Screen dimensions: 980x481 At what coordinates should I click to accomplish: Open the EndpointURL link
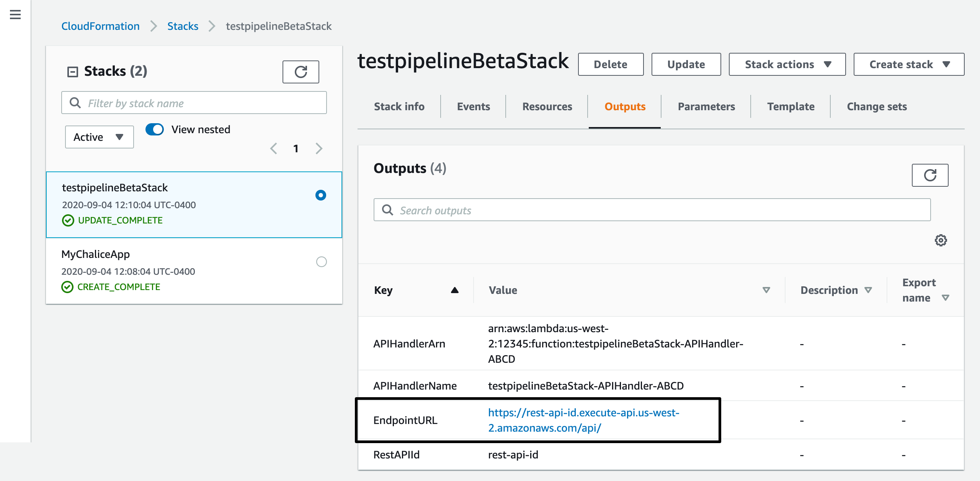tap(583, 420)
